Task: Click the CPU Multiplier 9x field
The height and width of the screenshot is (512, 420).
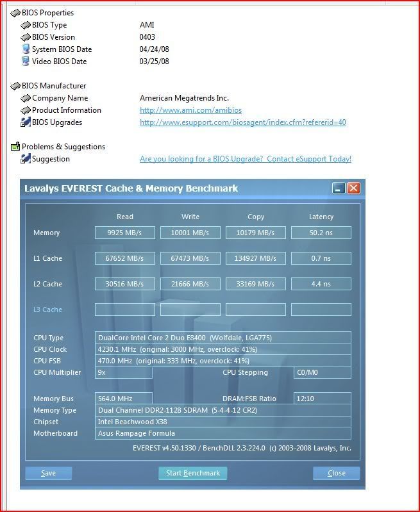Action: (x=124, y=372)
